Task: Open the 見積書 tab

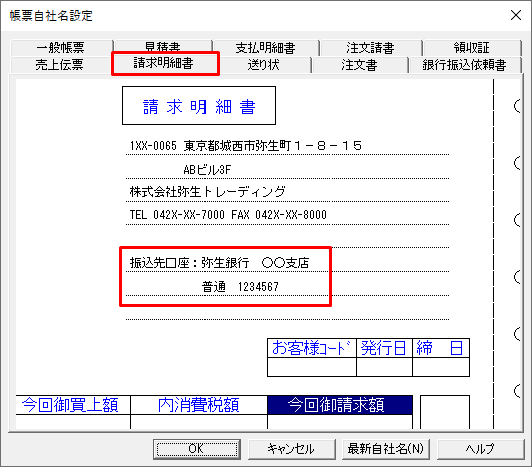Action: point(164,46)
